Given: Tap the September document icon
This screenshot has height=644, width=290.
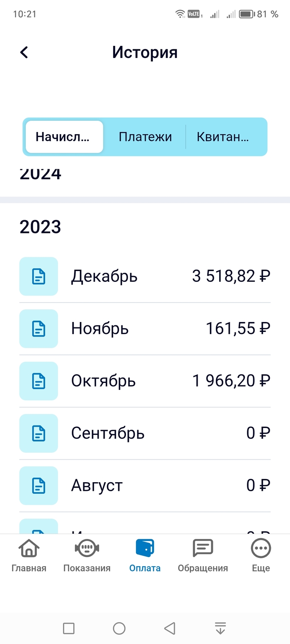Looking at the screenshot, I should [x=39, y=433].
